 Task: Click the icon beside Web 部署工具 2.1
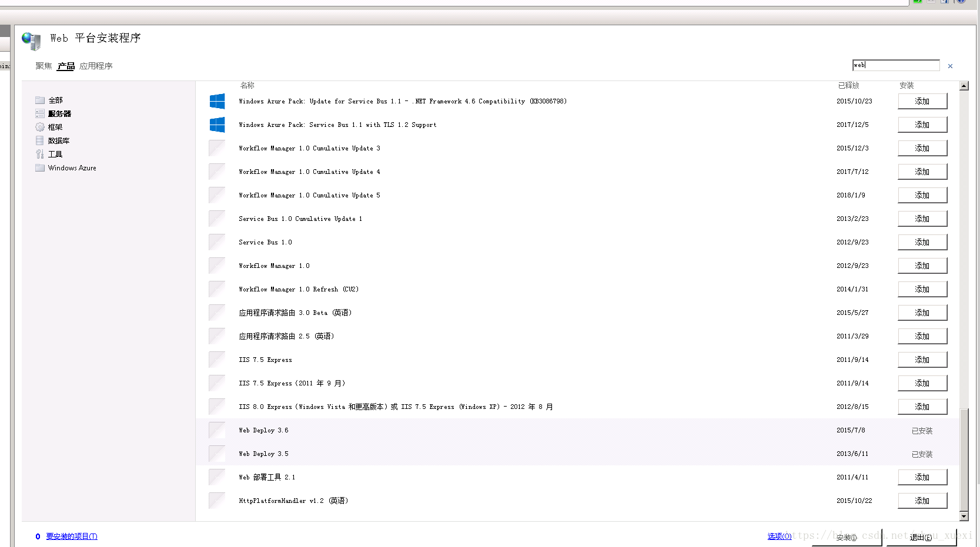click(x=217, y=477)
